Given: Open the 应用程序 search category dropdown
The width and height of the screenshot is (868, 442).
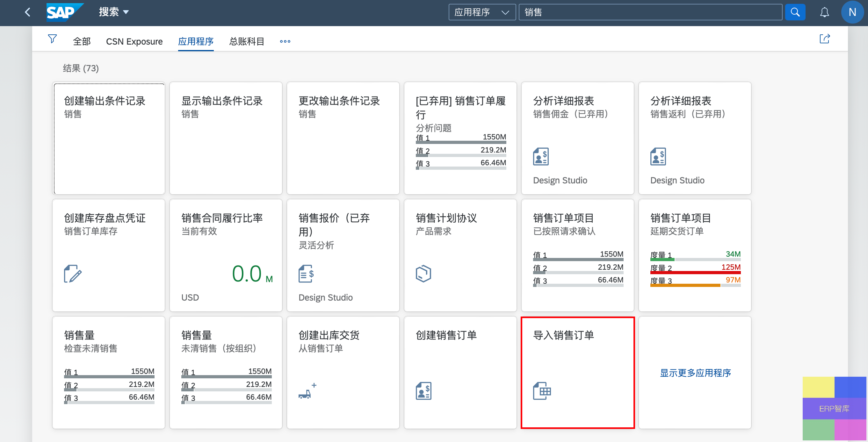Looking at the screenshot, I should point(482,12).
